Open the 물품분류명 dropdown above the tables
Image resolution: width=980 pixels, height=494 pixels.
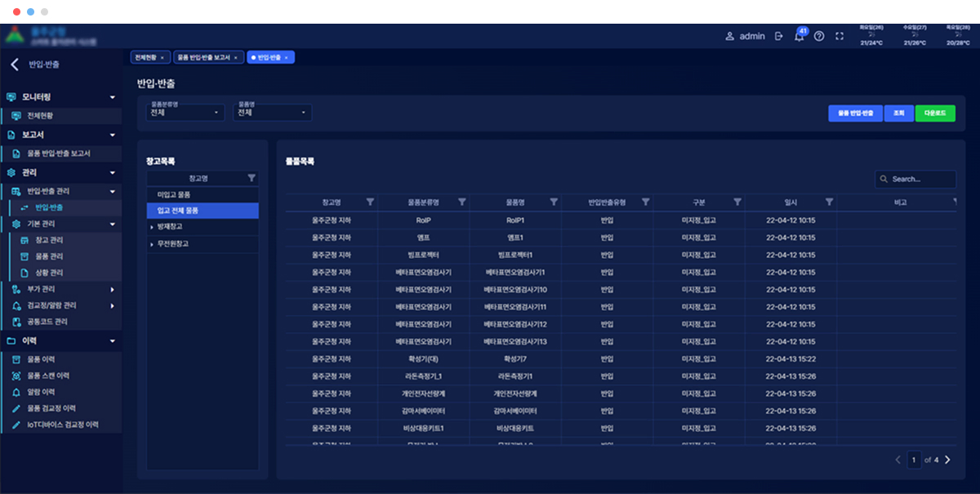coord(185,113)
